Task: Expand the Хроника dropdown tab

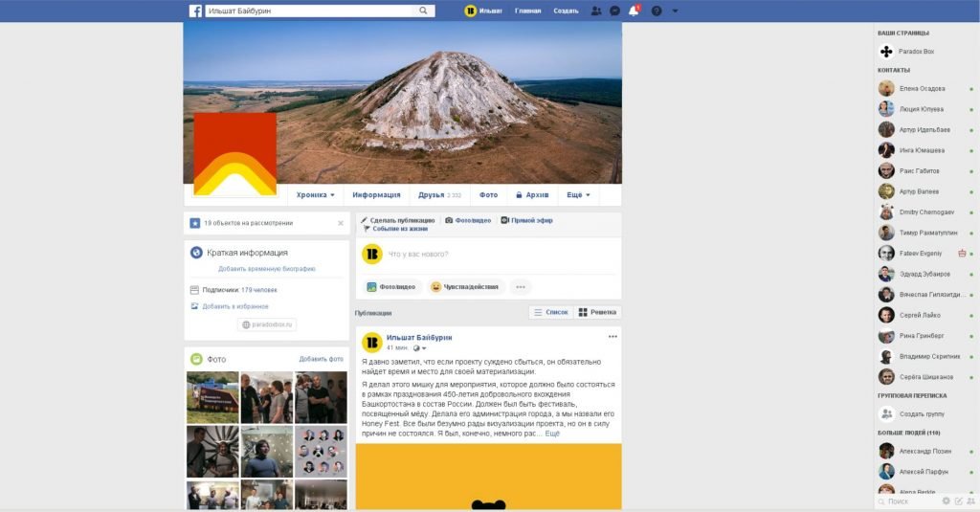Action: pyautogui.click(x=316, y=194)
